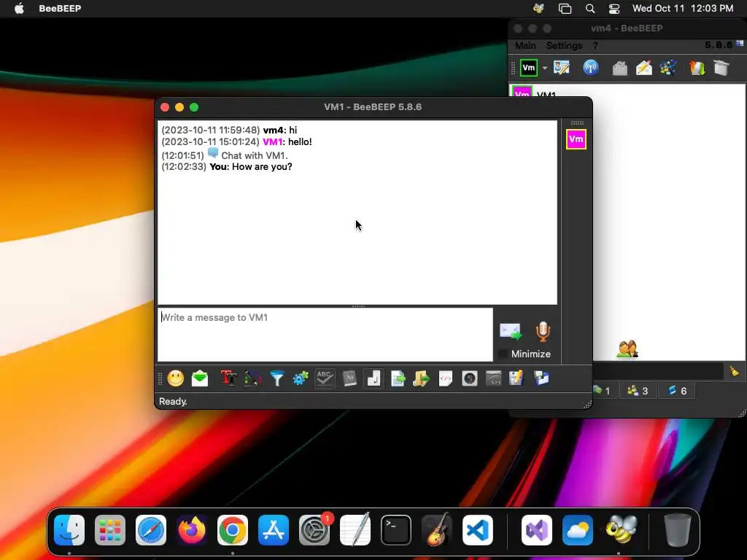Clear search with the broom icon
The height and width of the screenshot is (560, 747).
(734, 371)
